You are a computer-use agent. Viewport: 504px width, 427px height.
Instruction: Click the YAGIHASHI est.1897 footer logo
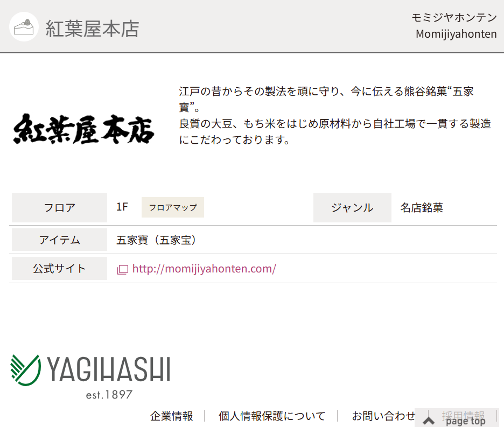[90, 376]
